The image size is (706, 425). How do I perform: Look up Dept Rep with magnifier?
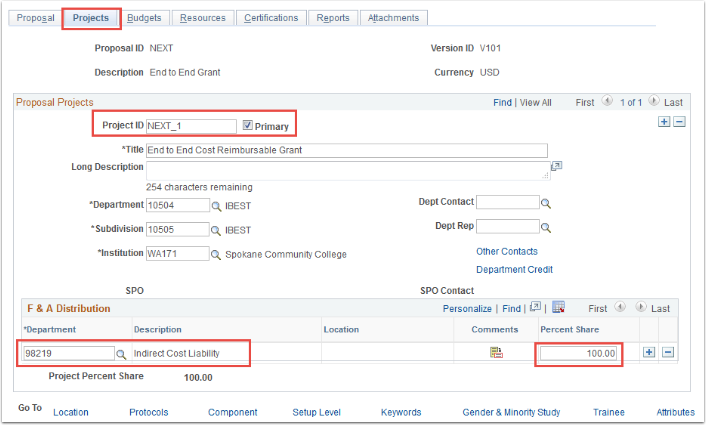pyautogui.click(x=546, y=228)
